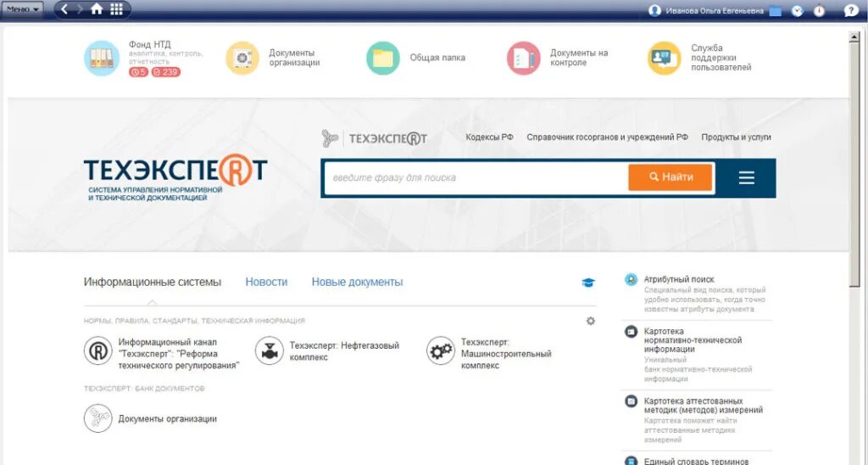Open the stopwatch icon in the header

click(819, 10)
